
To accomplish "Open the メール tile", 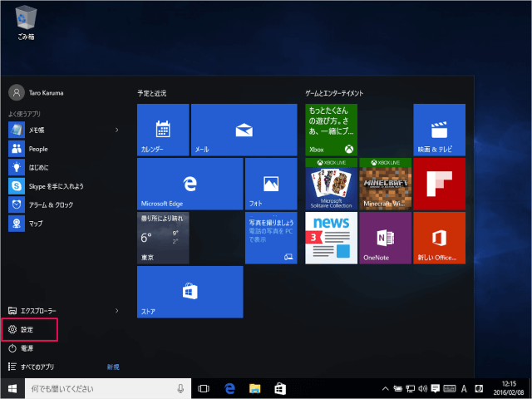I will point(244,130).
